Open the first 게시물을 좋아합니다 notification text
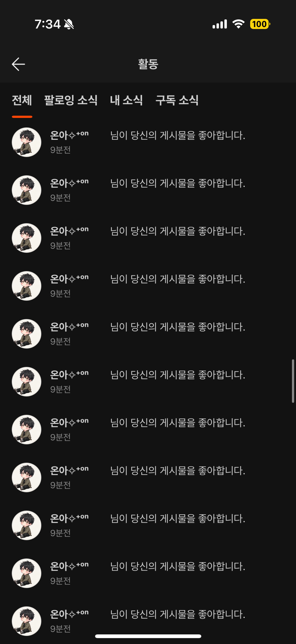 (178, 136)
